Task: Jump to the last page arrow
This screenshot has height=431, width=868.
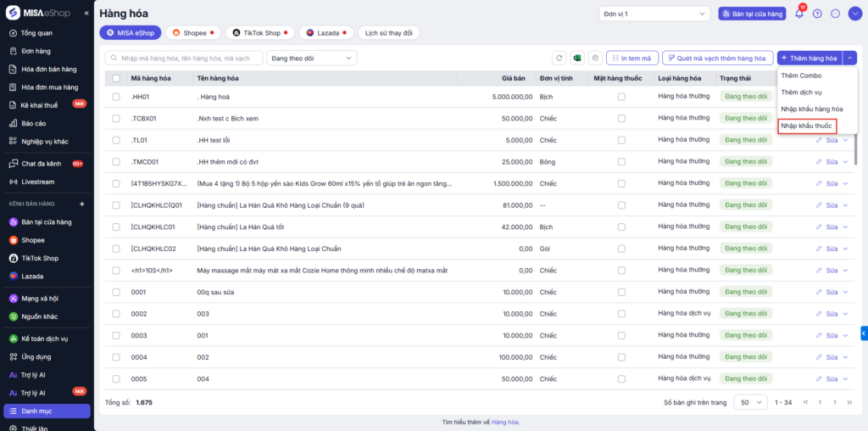Action: pyautogui.click(x=850, y=402)
